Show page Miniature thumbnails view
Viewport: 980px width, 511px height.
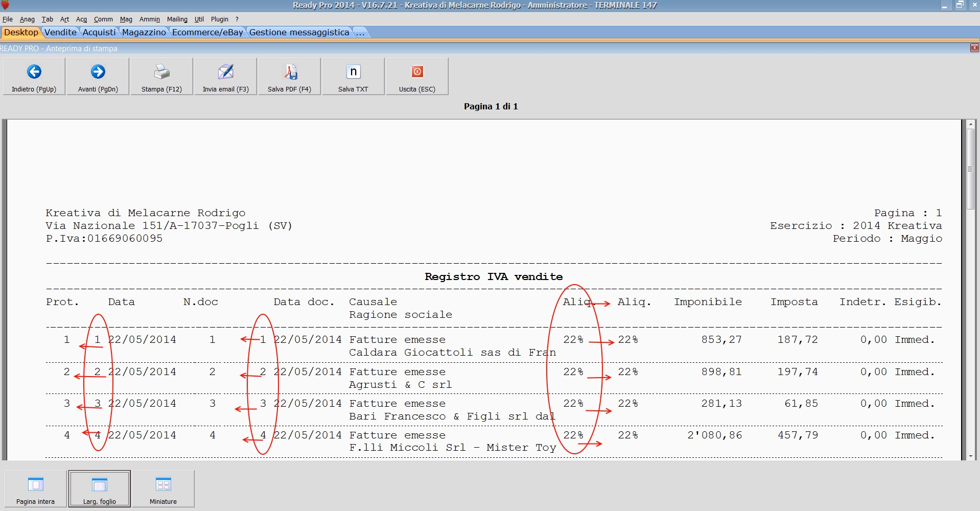pyautogui.click(x=164, y=489)
